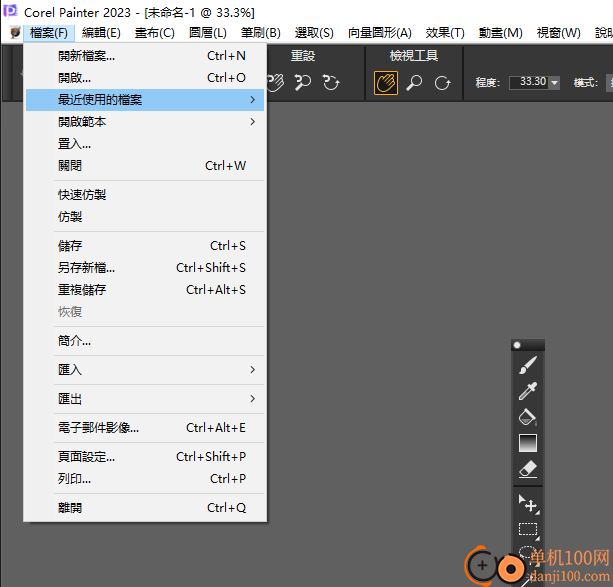This screenshot has height=587, width=613.
Task: Choose 置入... from the file menu
Action: click(145, 144)
